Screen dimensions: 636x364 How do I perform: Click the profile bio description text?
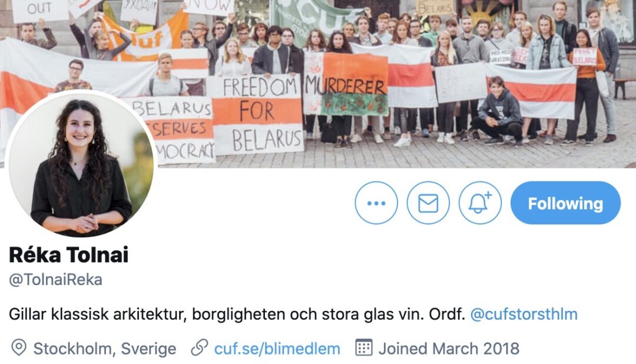point(237,314)
